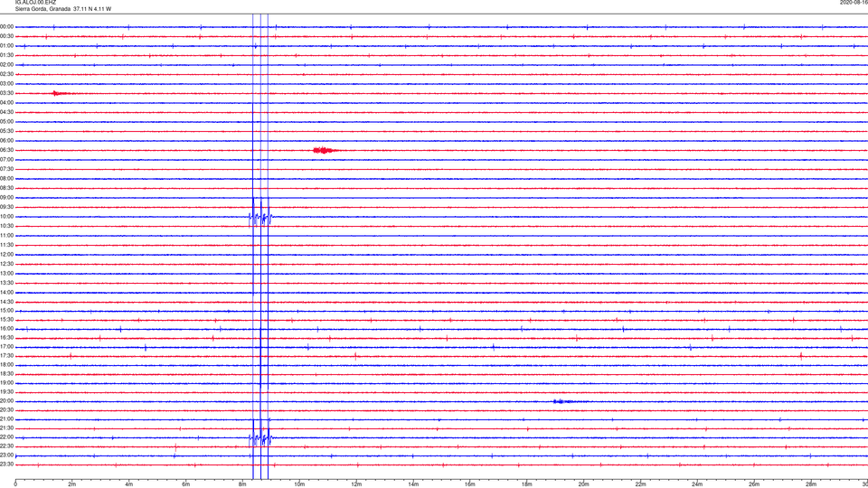Select the 17:30 time label
Viewport: 868px width, 488px height.
tap(6, 356)
